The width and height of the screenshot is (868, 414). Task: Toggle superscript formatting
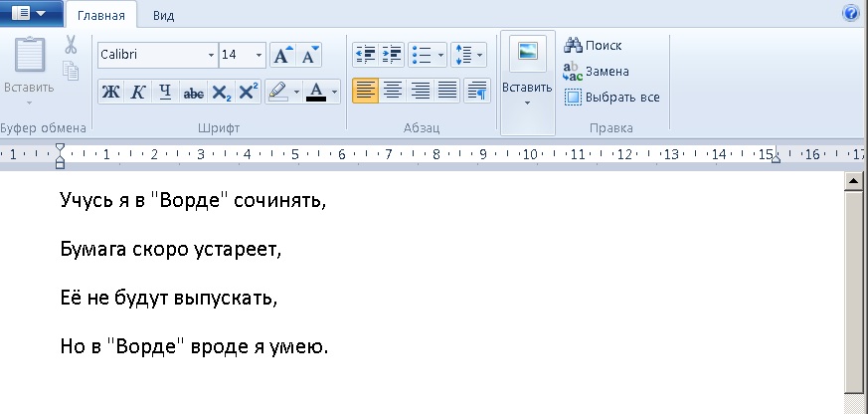click(249, 92)
